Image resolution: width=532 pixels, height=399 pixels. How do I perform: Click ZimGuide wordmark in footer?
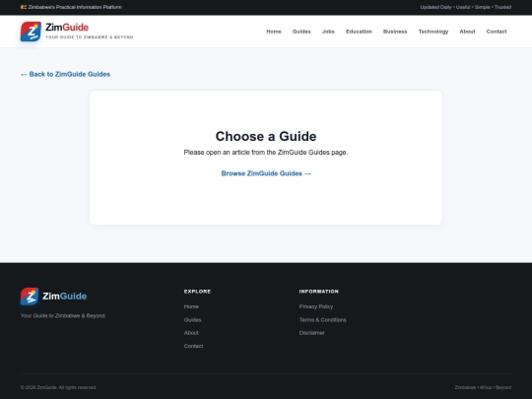[64, 297]
